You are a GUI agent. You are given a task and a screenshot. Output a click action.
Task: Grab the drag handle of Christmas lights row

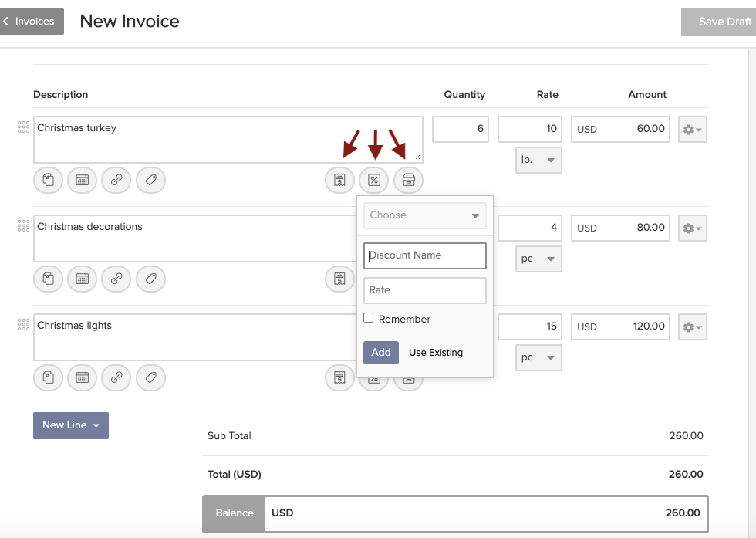(x=23, y=324)
